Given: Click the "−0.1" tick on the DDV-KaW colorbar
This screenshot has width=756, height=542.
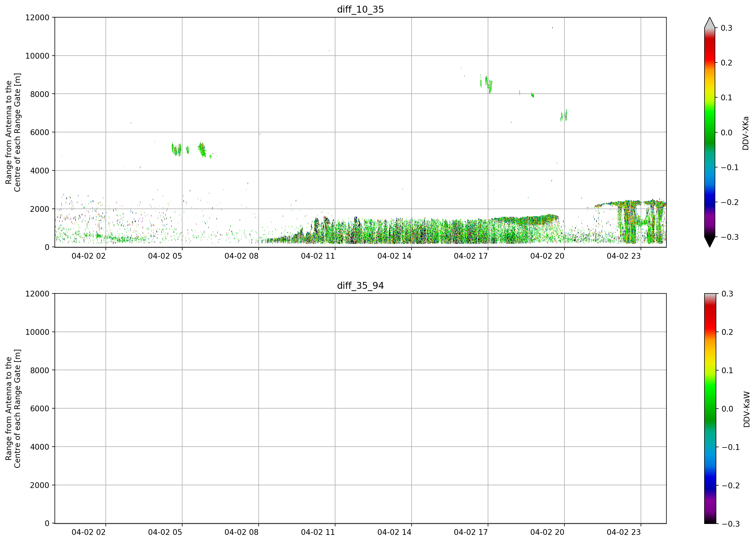Looking at the screenshot, I should [730, 447].
